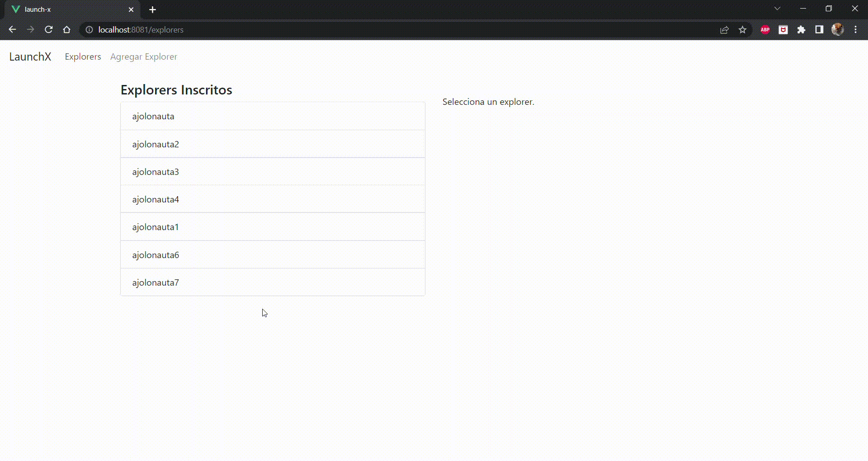The image size is (868, 461).
Task: Open the Adblock Plus extension
Action: (x=765, y=29)
